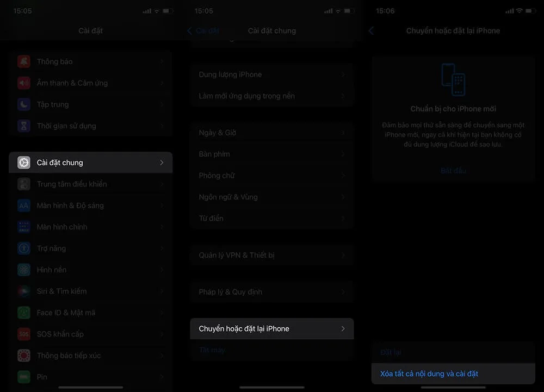544x392 pixels.
Task: Open Dung lượng iPhone row chevron
Action: [x=343, y=74]
